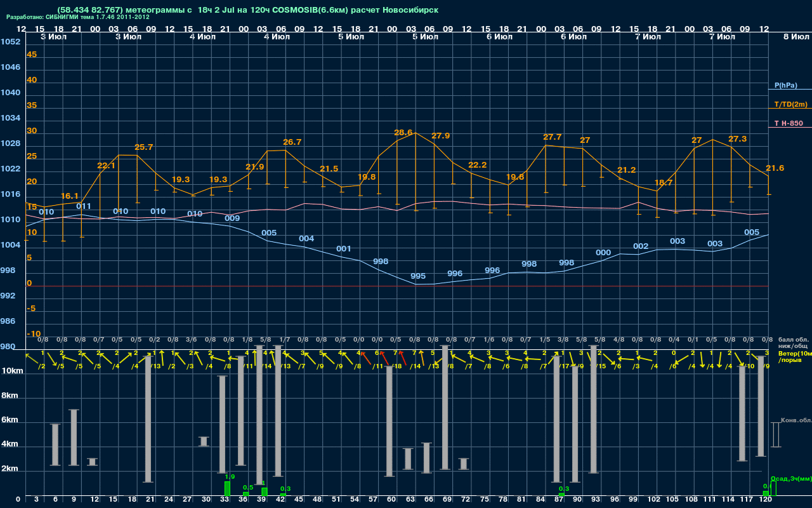
Task: Click the 3/6 cloud amount label
Action: click(192, 340)
